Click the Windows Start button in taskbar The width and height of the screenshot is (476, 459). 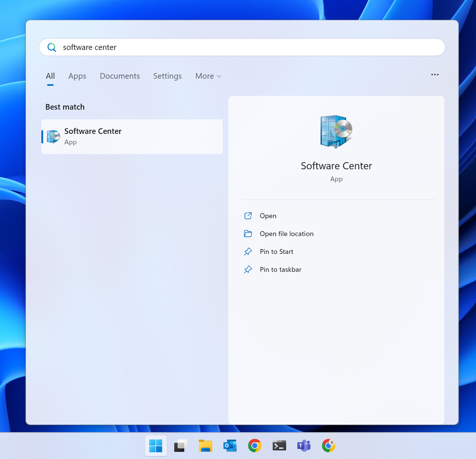[x=156, y=446]
